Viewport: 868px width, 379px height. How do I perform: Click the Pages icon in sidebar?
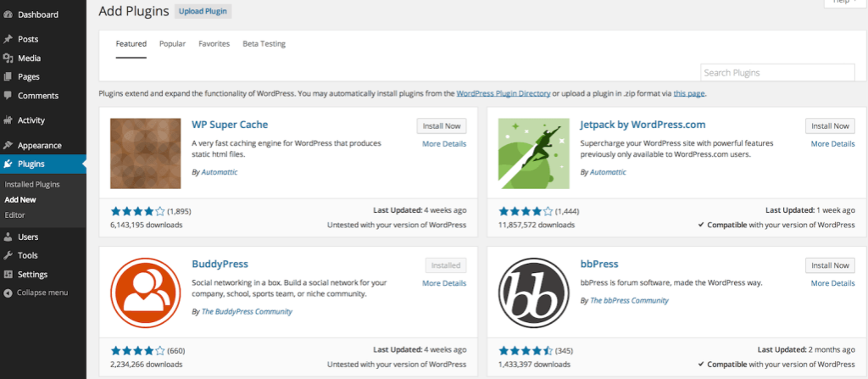coord(8,77)
